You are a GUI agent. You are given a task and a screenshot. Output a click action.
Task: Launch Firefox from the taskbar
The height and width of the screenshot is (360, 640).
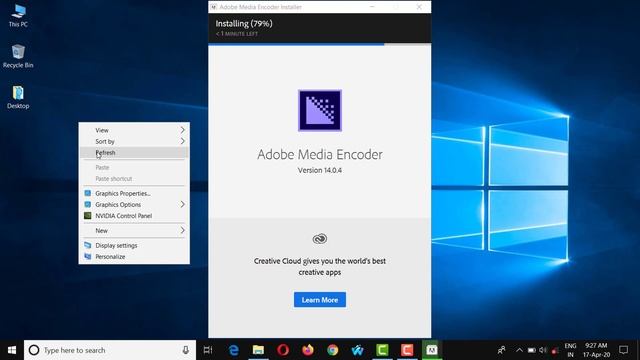pos(308,350)
